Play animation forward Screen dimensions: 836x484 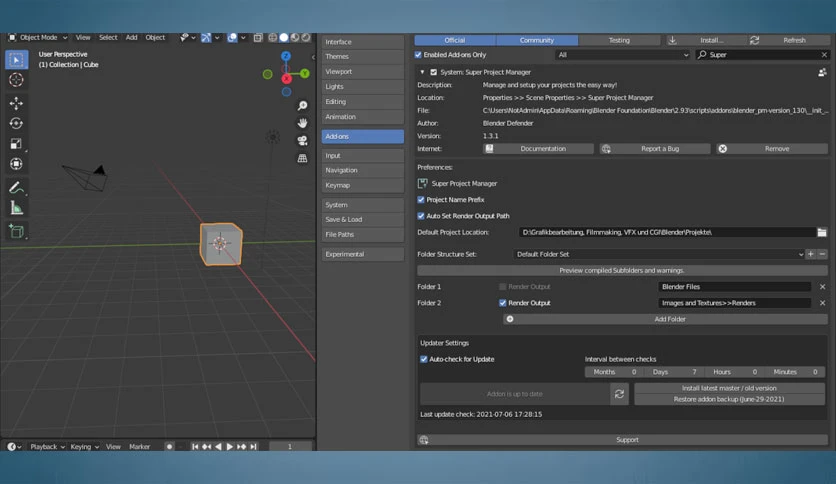(230, 447)
